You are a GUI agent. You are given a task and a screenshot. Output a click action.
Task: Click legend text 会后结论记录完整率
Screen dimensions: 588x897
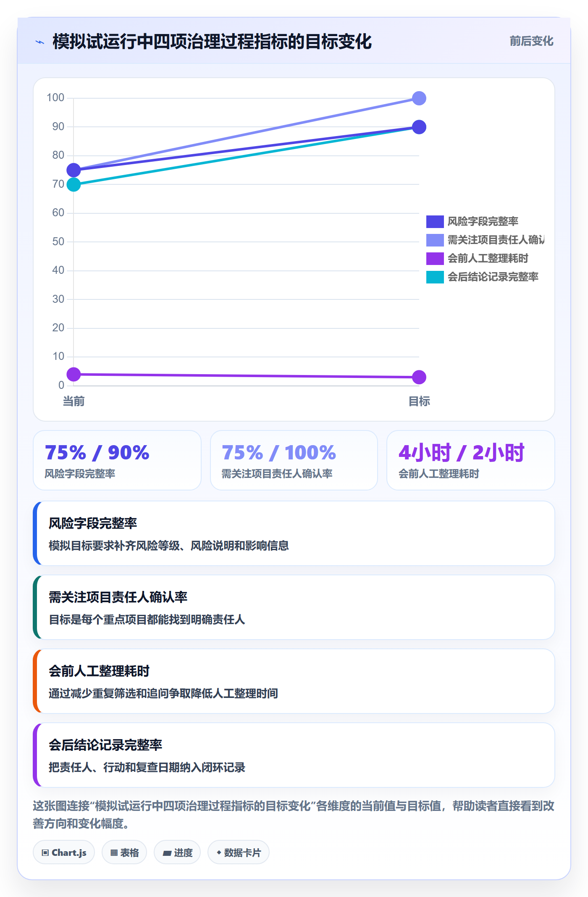(x=493, y=277)
